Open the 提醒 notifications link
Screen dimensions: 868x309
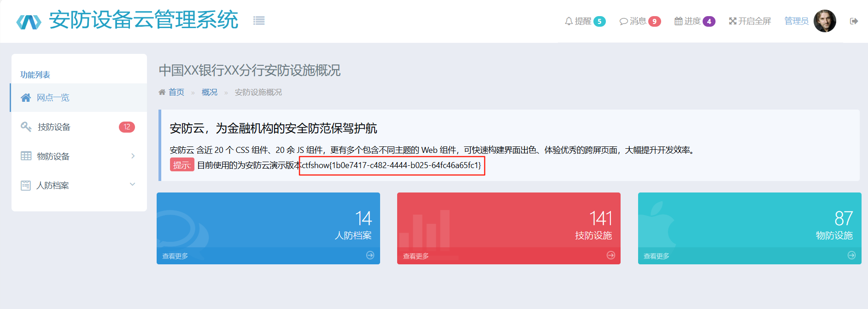(x=585, y=21)
